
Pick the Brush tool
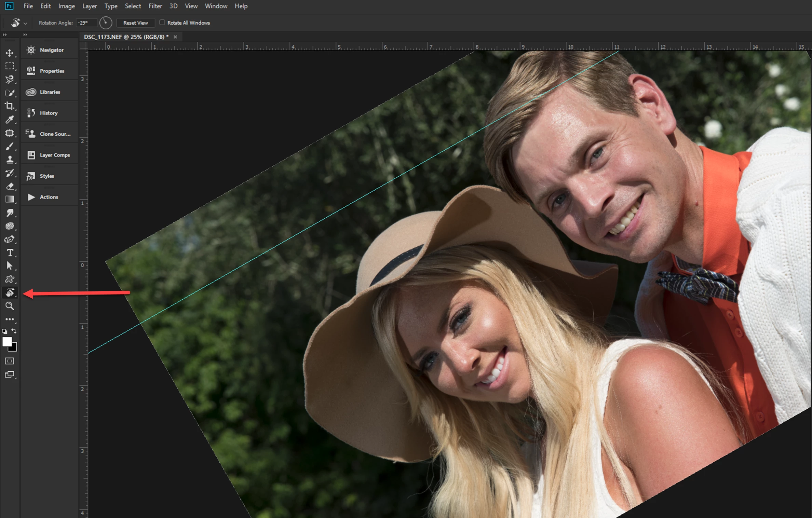tap(10, 147)
